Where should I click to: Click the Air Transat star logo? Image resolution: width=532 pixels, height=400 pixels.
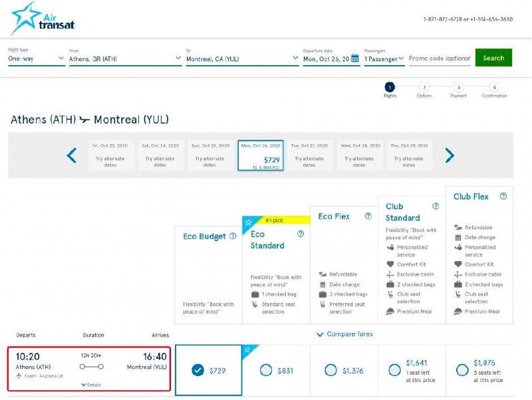pos(43,19)
